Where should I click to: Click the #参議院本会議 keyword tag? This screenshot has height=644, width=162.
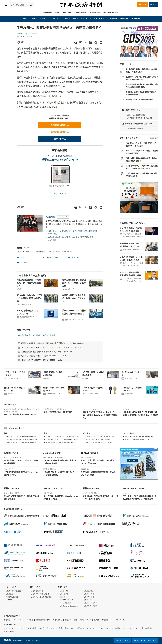click(24, 335)
